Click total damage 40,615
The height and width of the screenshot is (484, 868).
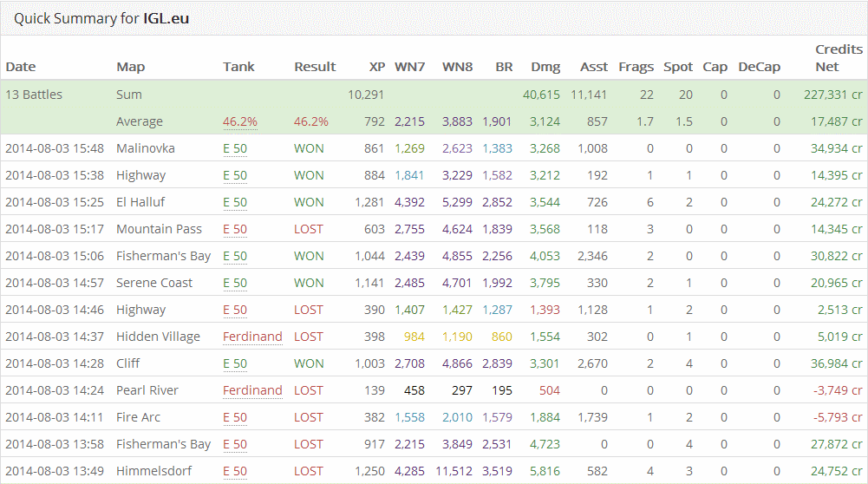point(541,95)
